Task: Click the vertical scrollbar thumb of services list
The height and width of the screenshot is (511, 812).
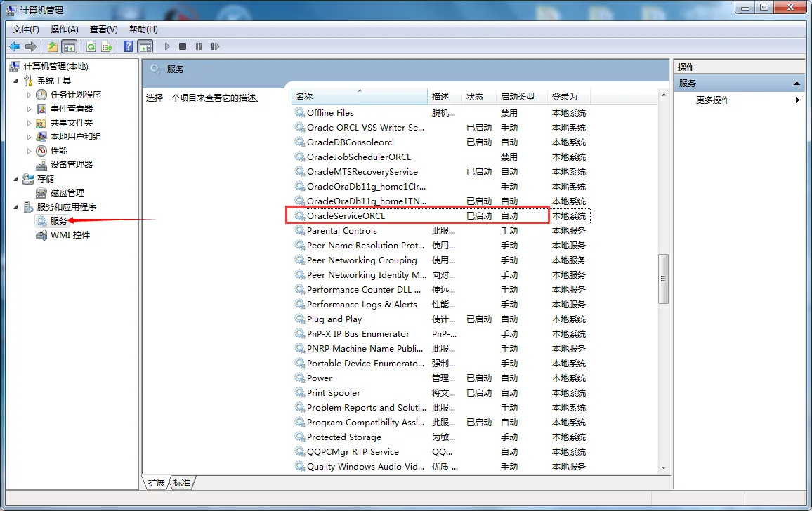Action: pyautogui.click(x=663, y=279)
